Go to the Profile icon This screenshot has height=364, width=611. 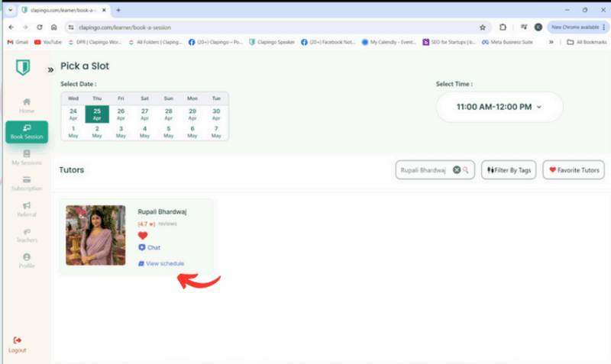pos(27,257)
